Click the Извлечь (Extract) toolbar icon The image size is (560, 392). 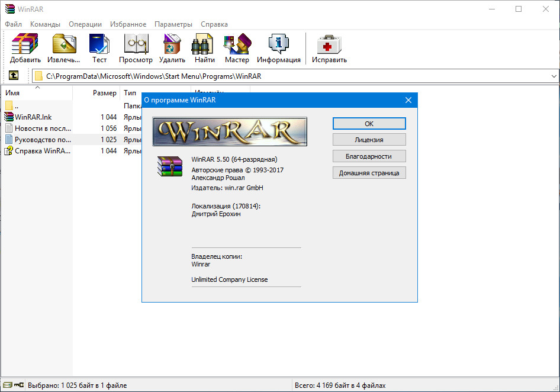click(x=63, y=48)
